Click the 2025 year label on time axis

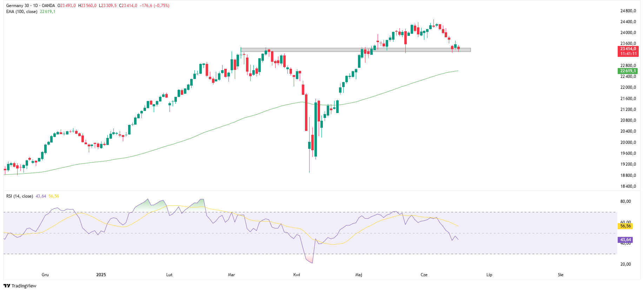101,275
